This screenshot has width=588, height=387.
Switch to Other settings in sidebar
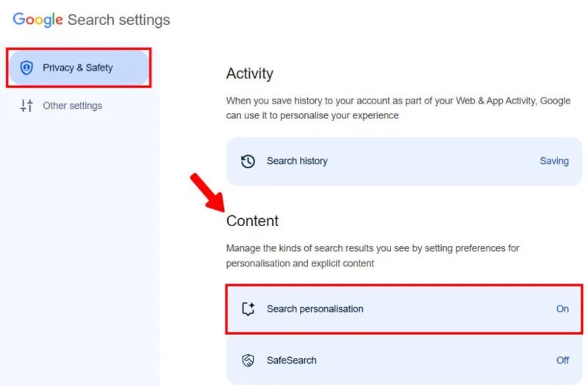coord(72,106)
